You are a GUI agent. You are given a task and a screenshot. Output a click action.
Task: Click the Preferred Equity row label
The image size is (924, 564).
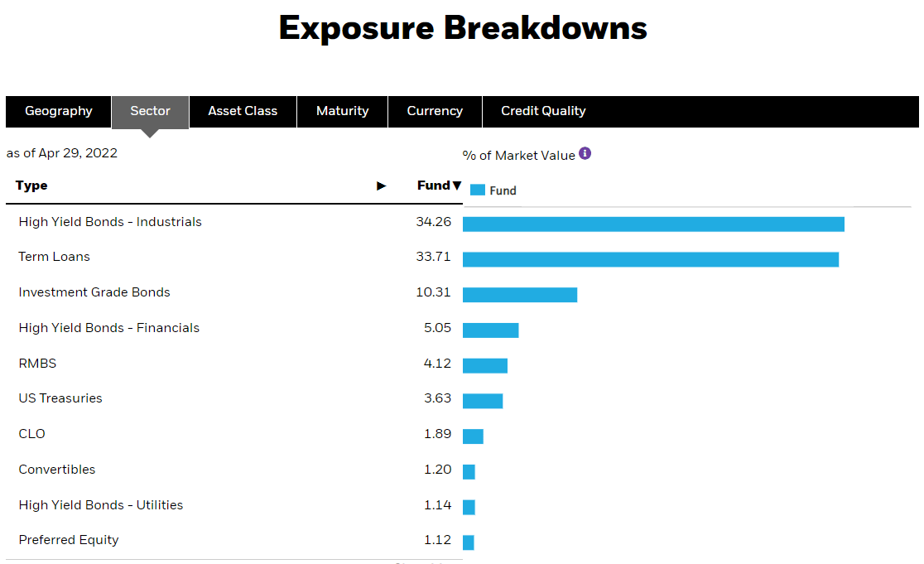[69, 540]
